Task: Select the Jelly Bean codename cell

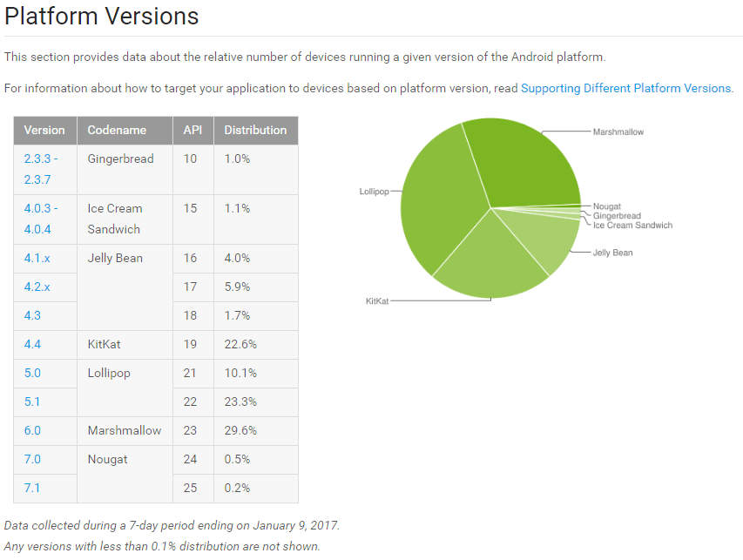Action: 125,287
